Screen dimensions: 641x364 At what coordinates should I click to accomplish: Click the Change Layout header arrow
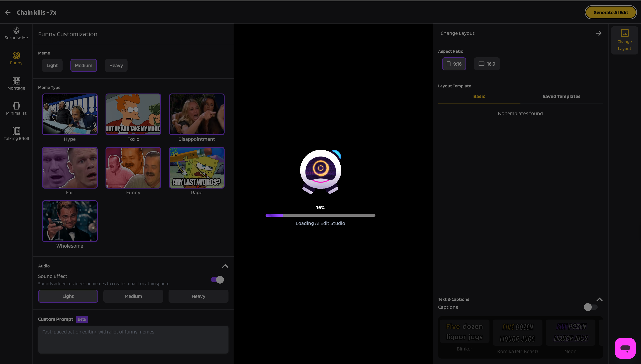tap(599, 33)
